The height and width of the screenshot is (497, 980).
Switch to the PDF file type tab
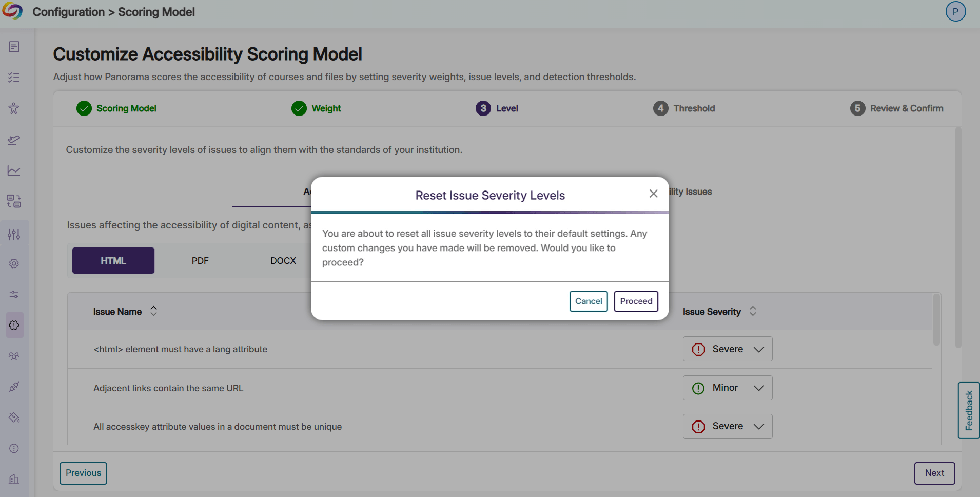tap(200, 260)
